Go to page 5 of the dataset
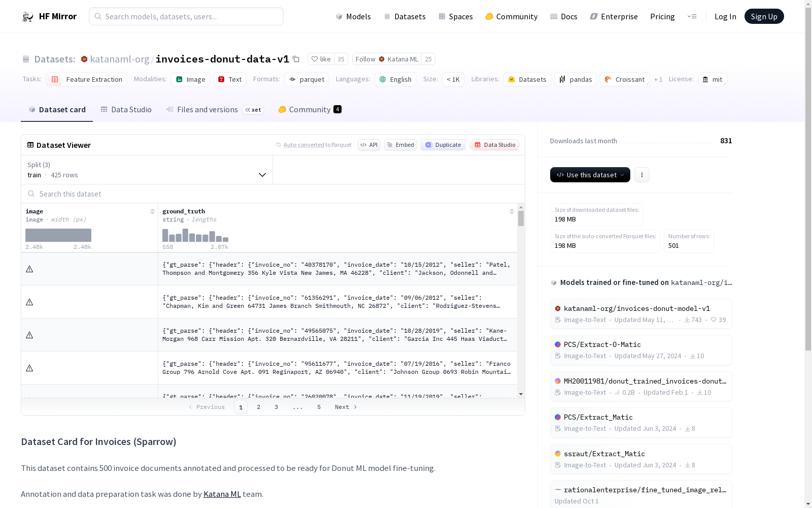The height and width of the screenshot is (508, 812). point(319,407)
